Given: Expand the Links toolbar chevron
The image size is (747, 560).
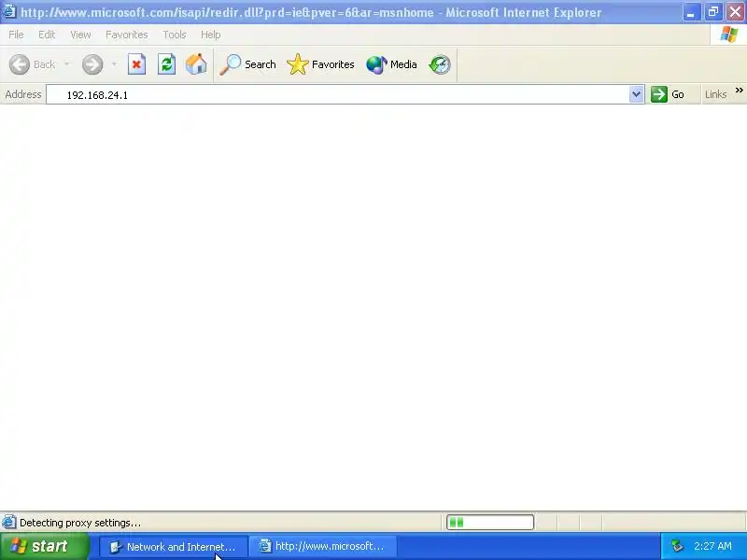Looking at the screenshot, I should (x=739, y=91).
